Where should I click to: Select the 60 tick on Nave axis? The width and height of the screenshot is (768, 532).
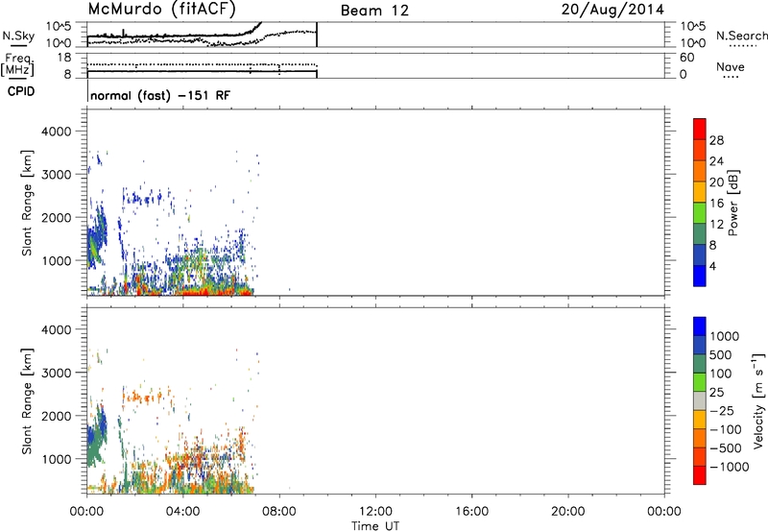coord(686,58)
